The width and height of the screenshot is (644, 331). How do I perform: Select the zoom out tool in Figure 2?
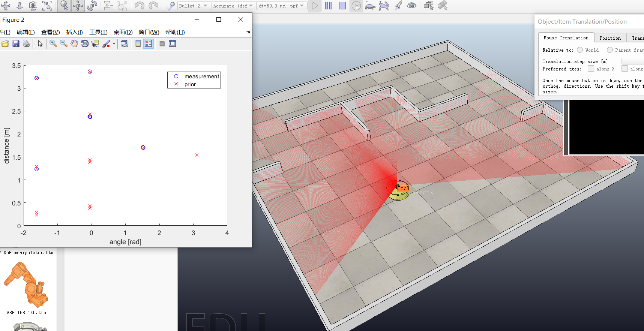(64, 44)
